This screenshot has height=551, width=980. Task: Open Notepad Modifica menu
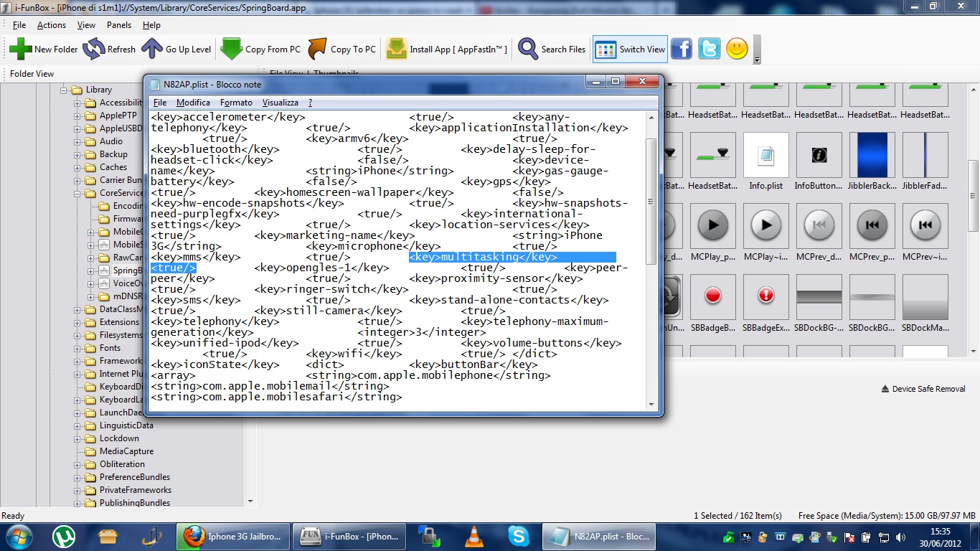click(x=193, y=103)
